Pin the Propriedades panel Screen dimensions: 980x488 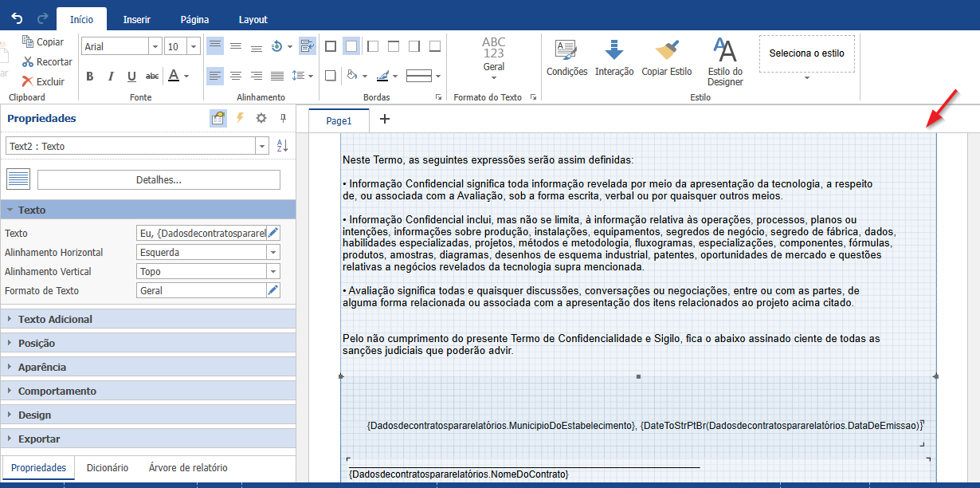[x=283, y=118]
